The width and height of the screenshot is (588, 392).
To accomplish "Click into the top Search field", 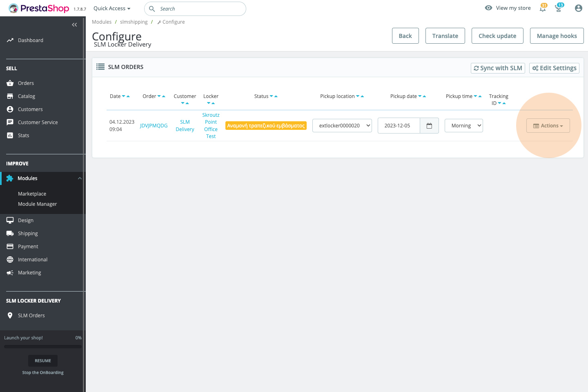I will [x=195, y=9].
